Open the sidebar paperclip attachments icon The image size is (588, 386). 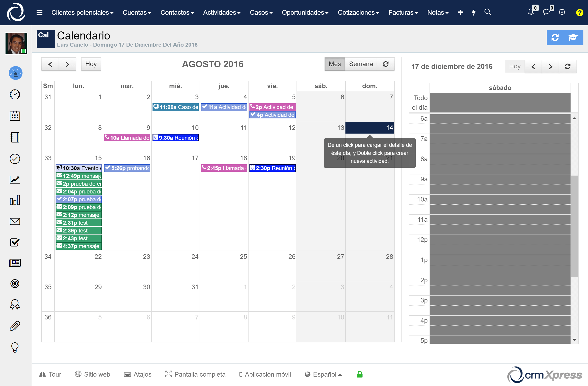[x=15, y=326]
